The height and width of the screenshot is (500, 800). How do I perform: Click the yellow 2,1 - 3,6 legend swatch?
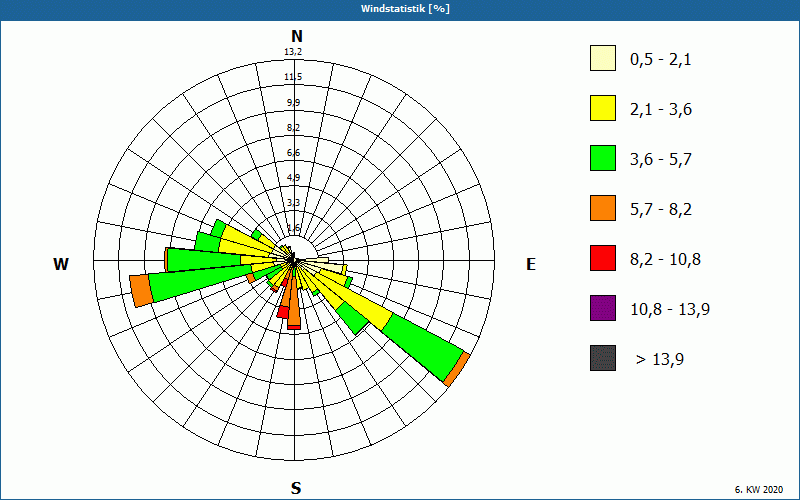pyautogui.click(x=603, y=108)
